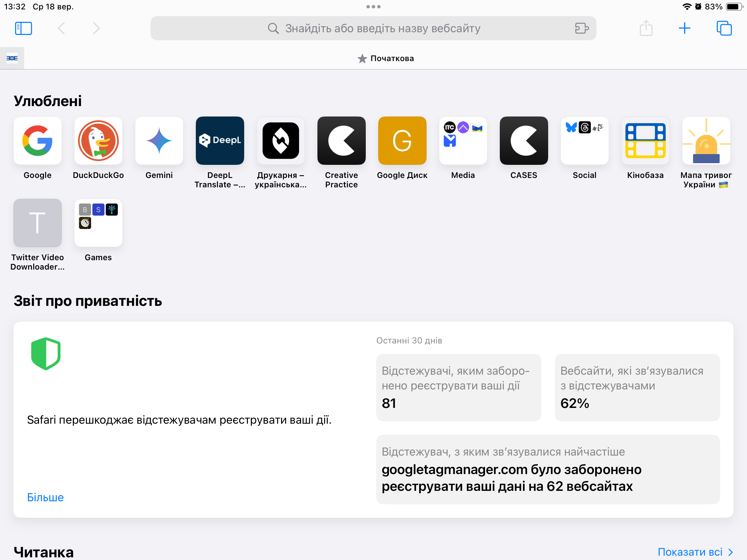Open the extensions puzzle icon in address bar

click(x=581, y=28)
